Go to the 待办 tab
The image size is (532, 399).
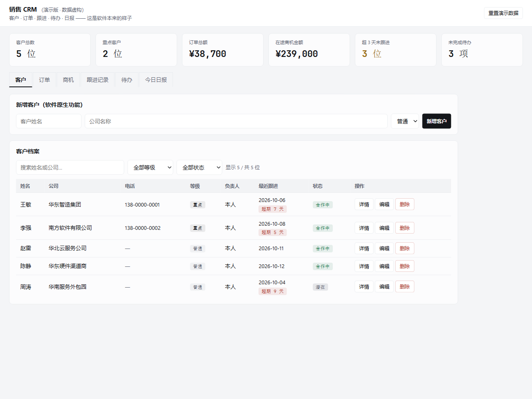pyautogui.click(x=127, y=80)
